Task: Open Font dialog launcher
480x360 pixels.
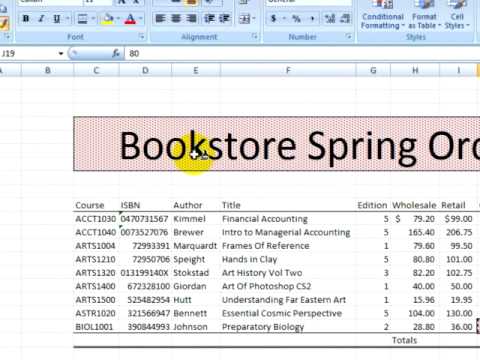Action: [142, 37]
